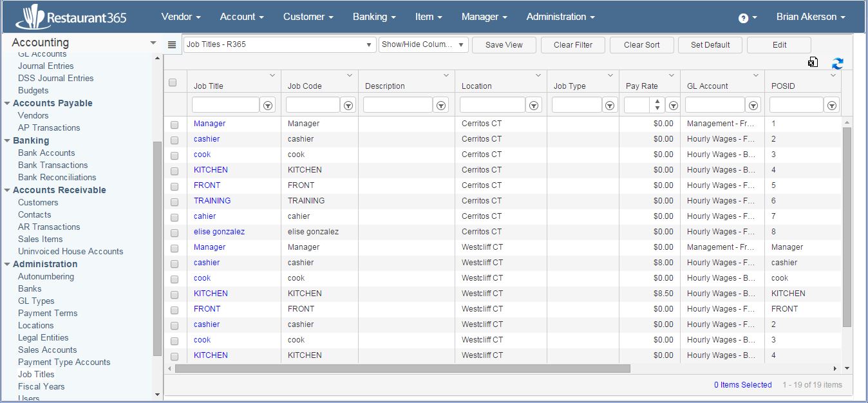Screen dimensions: 868x403
Task: Click the Restaurant365 logo
Action: click(x=71, y=17)
